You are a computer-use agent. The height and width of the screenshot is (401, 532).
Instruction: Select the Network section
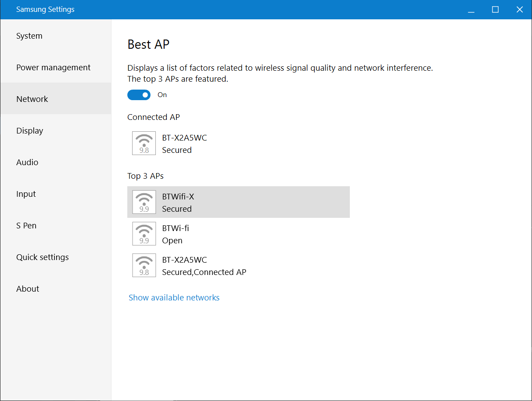56,99
